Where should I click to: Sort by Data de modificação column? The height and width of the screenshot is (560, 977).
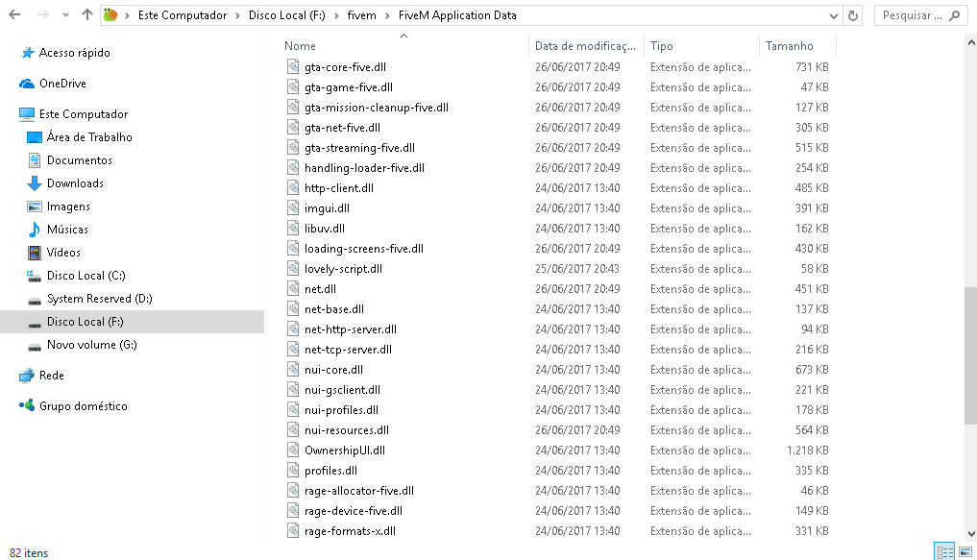[x=586, y=45]
